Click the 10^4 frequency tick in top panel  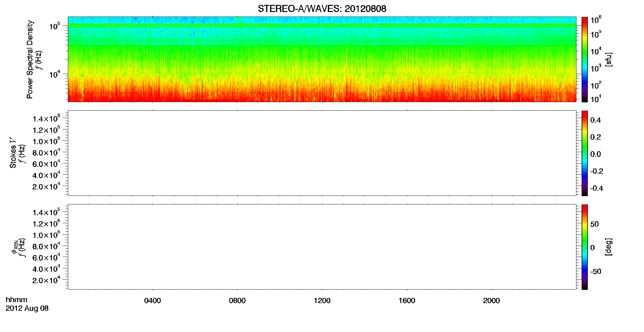pos(54,74)
